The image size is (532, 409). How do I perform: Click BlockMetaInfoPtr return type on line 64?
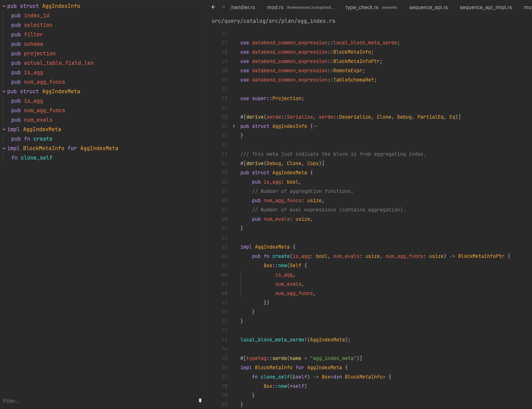481,256
